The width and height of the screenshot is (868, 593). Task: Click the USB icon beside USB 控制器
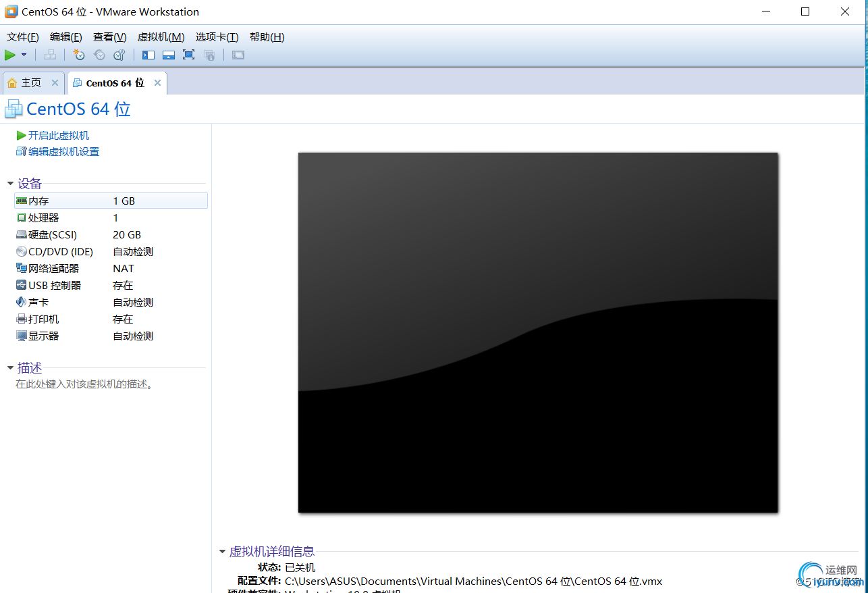(22, 285)
